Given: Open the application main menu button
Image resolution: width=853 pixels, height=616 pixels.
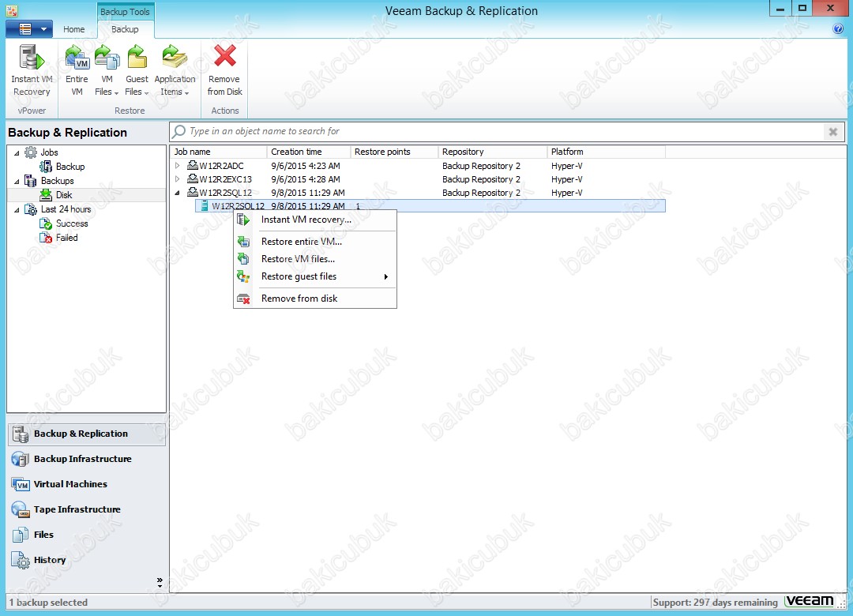Looking at the screenshot, I should point(29,29).
